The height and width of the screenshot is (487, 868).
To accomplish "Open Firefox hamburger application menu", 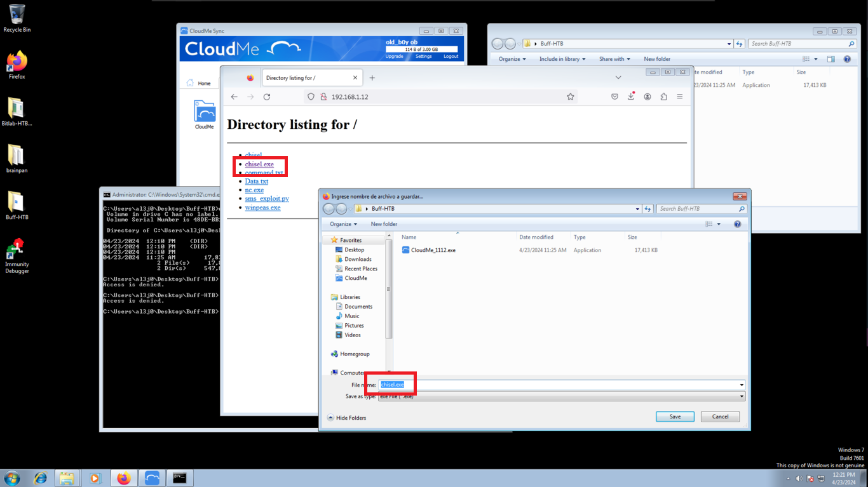I will pos(680,97).
